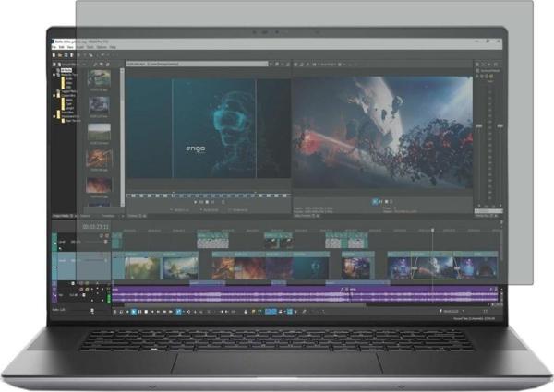Click the Project Media vertical scrollbar
Image resolution: width=554 pixels, height=392 pixels.
tap(122, 137)
